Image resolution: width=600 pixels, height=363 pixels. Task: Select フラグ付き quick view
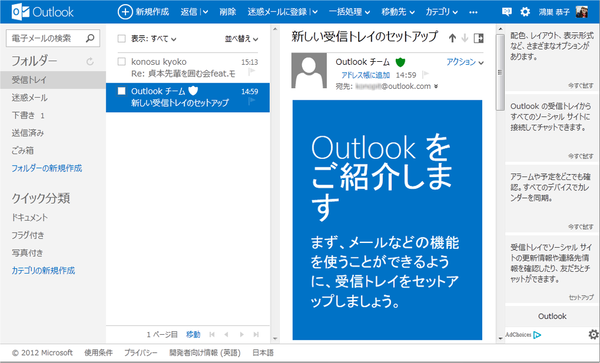click(28, 235)
